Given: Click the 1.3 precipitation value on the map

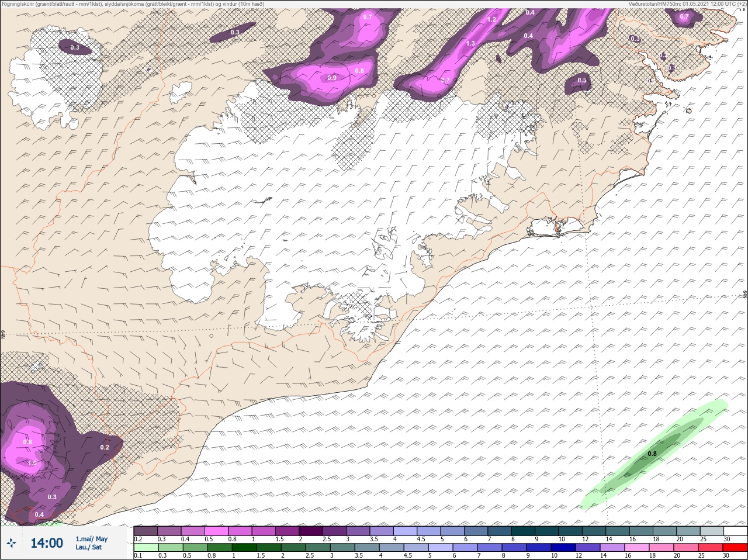Looking at the screenshot, I should pyautogui.click(x=470, y=44).
